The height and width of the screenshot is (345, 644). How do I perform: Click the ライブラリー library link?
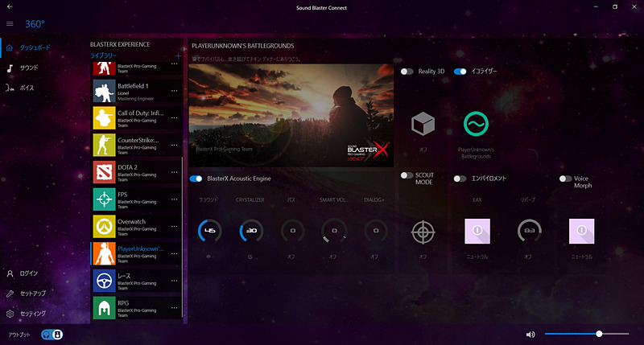pyautogui.click(x=104, y=55)
